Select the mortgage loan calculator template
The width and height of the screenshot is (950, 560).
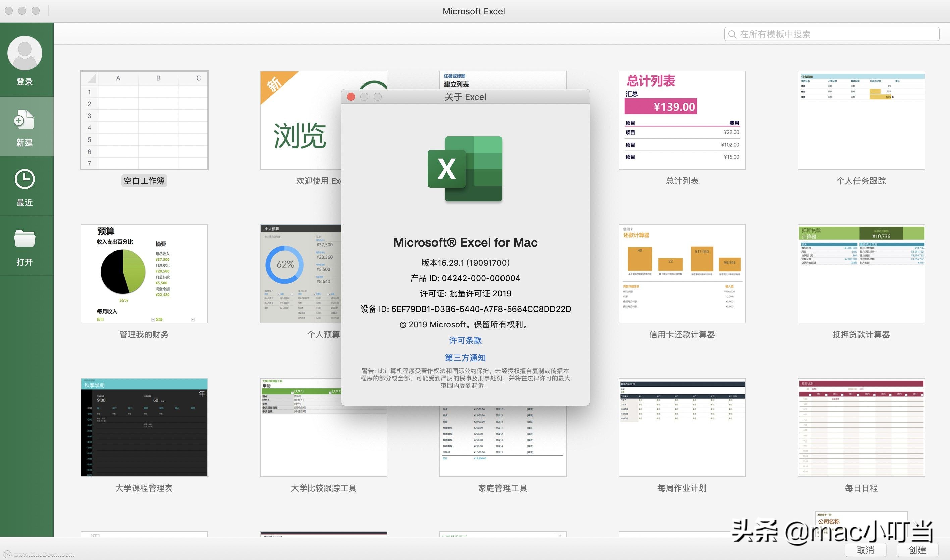861,274
